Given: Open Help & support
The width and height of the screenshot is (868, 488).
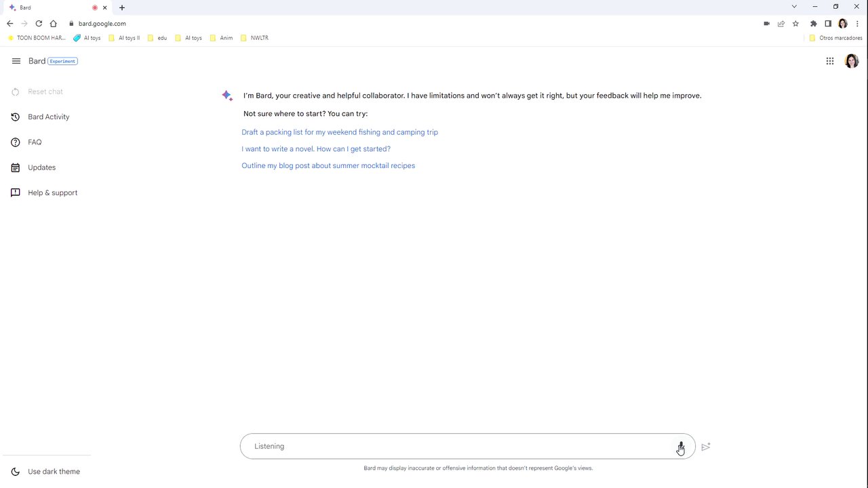Looking at the screenshot, I should coord(52,192).
